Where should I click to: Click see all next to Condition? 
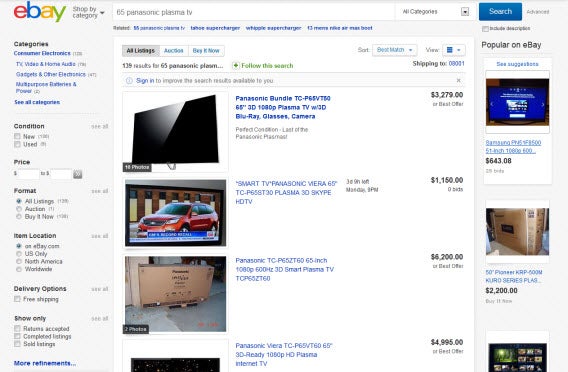100,126
